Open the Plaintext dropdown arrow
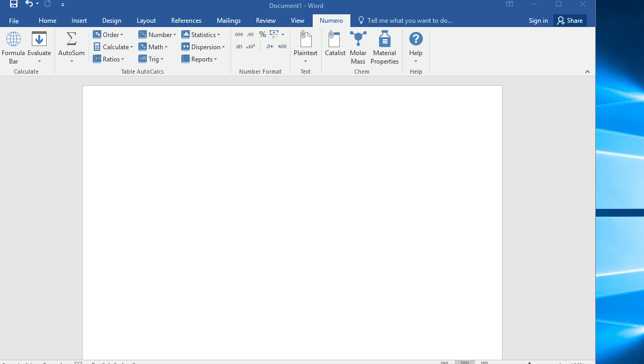 305,61
